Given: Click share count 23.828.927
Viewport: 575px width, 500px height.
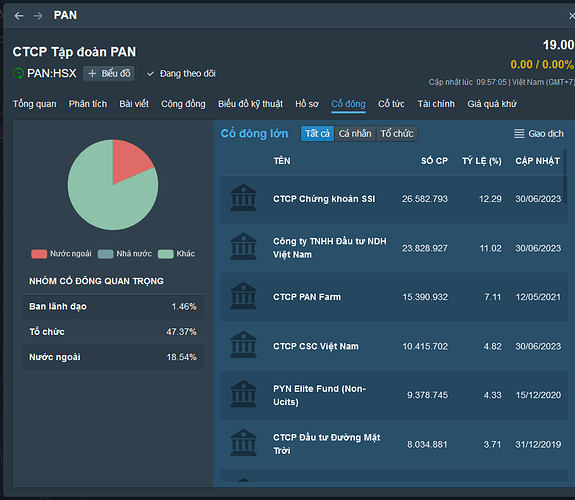Looking at the screenshot, I should click(x=425, y=248).
